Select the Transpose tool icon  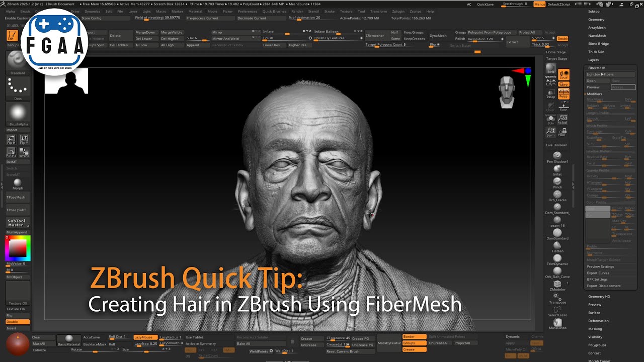(x=557, y=298)
